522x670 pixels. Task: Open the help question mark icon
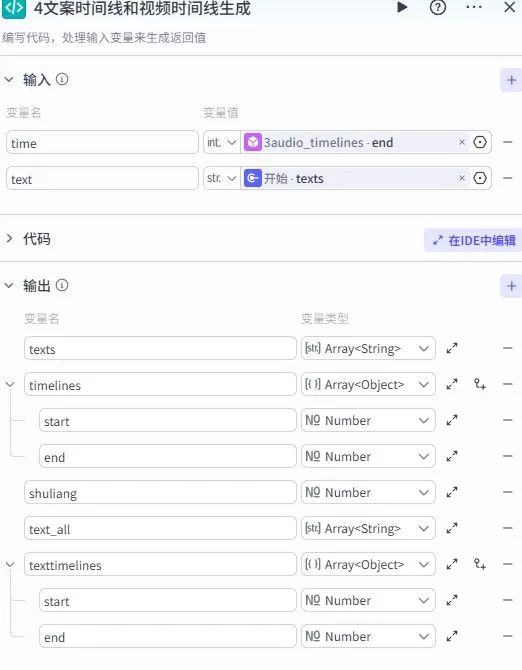pyautogui.click(x=438, y=7)
